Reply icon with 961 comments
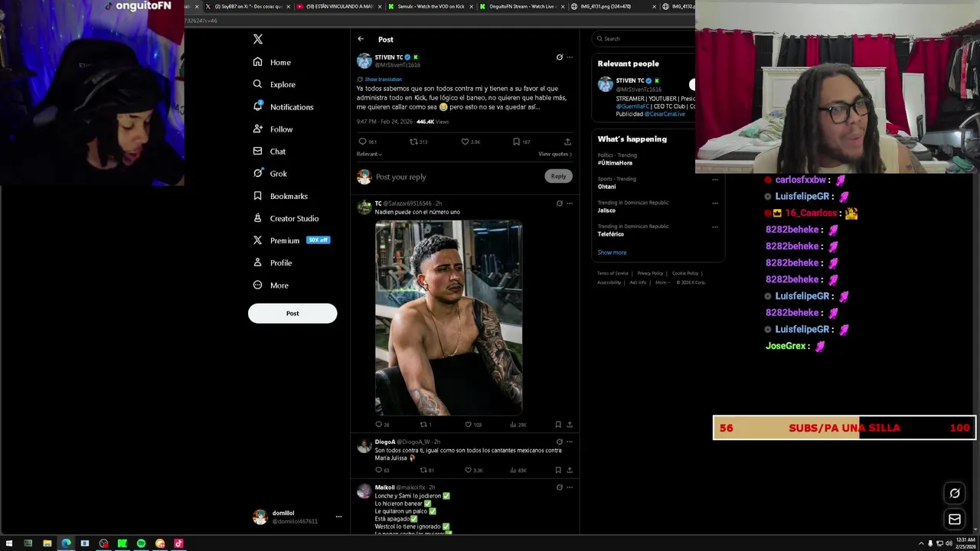980x551 pixels. point(362,142)
